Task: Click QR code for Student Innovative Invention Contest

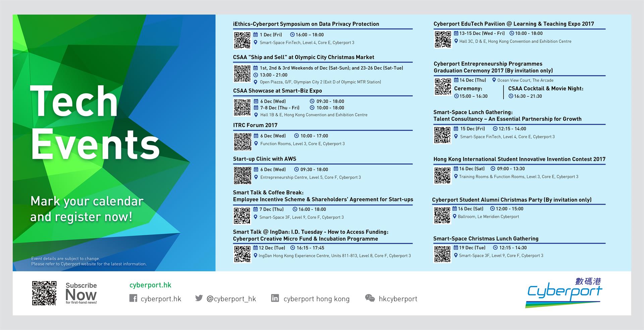Action: pos(442,175)
